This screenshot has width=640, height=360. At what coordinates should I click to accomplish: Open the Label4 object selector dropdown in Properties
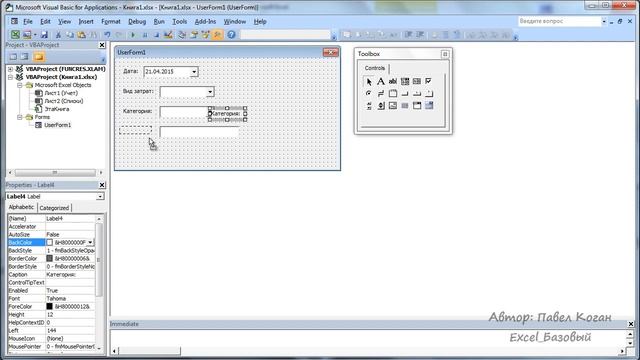[x=100, y=197]
